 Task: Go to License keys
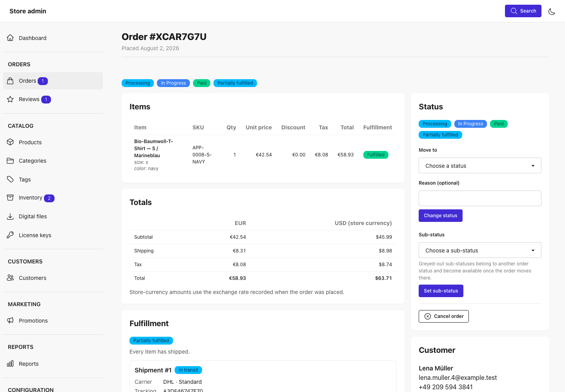tap(53, 235)
